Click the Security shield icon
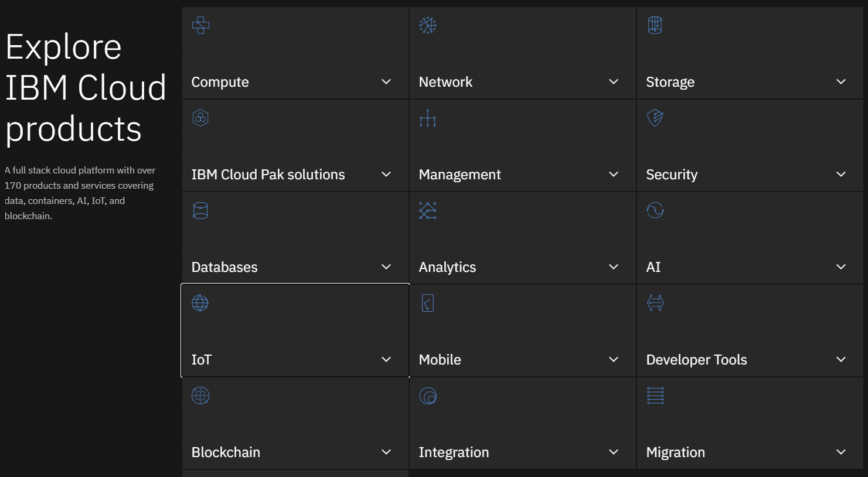This screenshot has width=868, height=477. click(655, 118)
